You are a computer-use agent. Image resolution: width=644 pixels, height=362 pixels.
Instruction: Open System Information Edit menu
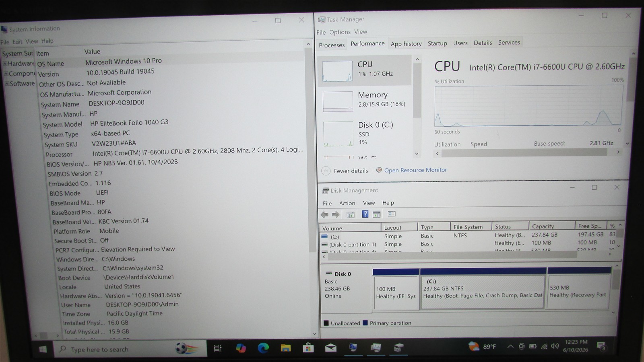click(17, 41)
